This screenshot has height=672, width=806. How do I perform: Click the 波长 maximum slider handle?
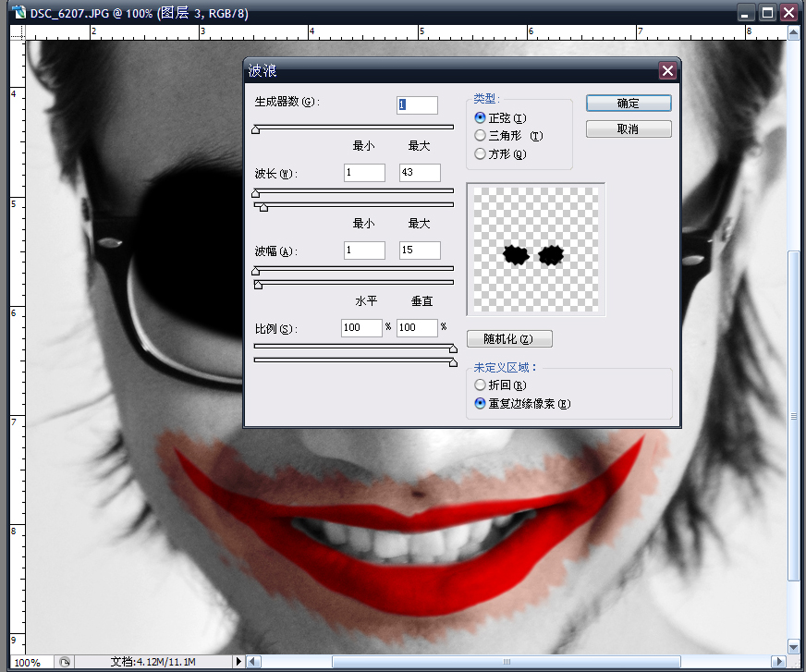click(263, 207)
